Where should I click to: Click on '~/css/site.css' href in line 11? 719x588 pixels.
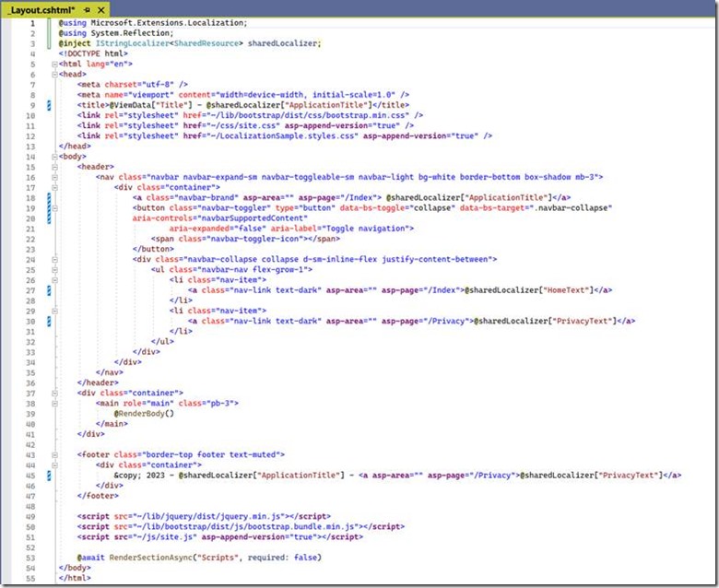(x=245, y=125)
